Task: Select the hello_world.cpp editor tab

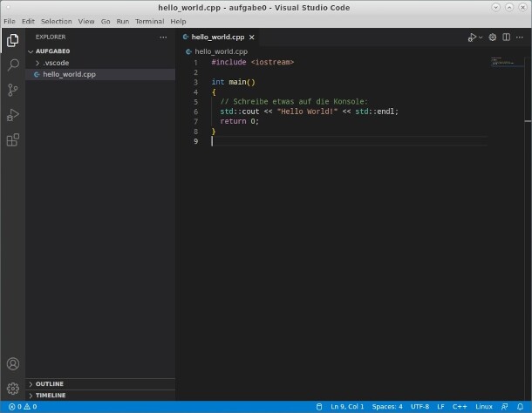Action: pyautogui.click(x=218, y=37)
